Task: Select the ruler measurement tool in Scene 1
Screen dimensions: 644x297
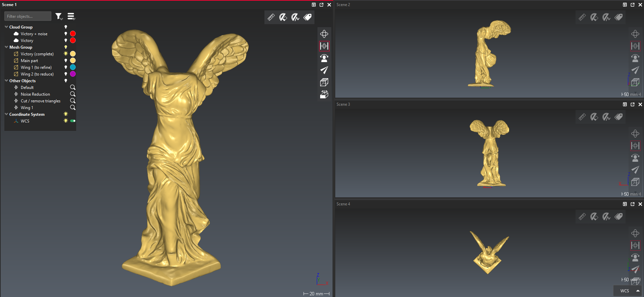Action: 271,17
